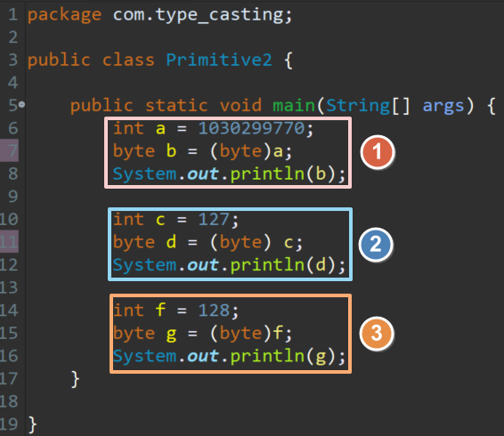The height and width of the screenshot is (436, 504).
Task: Click variable 'g' declaration on line 15
Action: tap(171, 335)
